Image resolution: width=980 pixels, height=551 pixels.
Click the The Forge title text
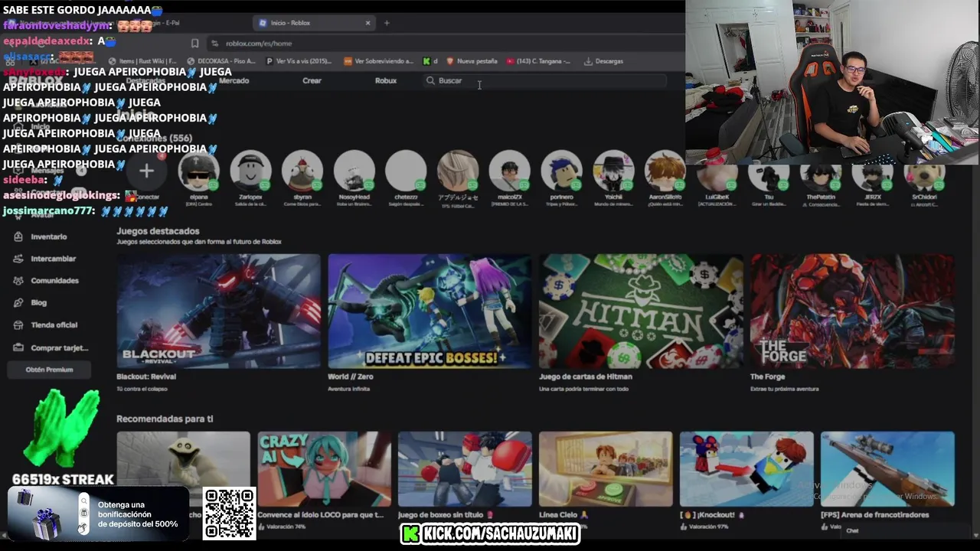tap(767, 377)
